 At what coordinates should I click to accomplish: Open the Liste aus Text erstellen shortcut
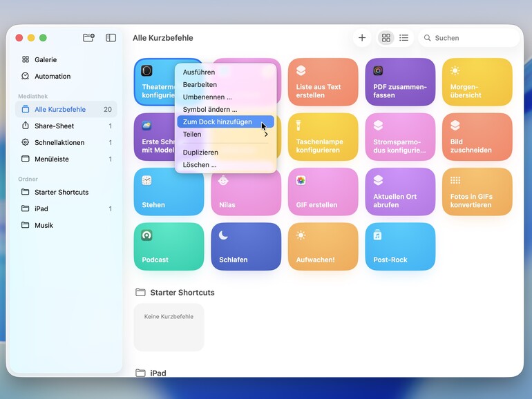coord(323,82)
